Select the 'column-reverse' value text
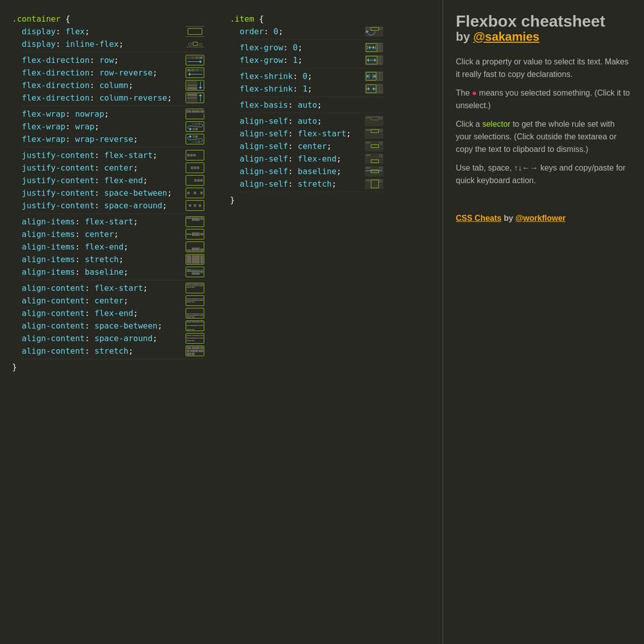644x644 pixels. (x=133, y=98)
